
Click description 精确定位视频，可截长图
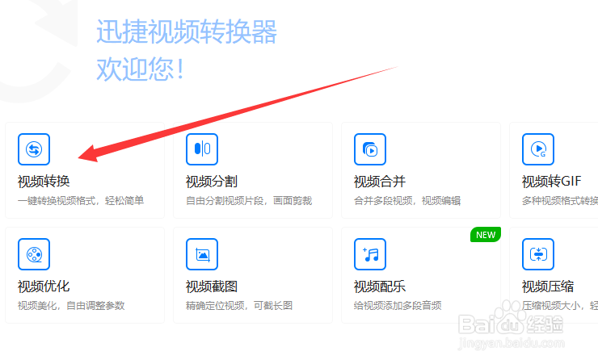[239, 306]
